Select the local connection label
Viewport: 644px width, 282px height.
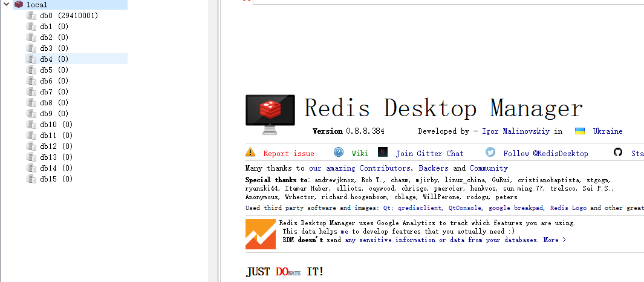point(37,4)
